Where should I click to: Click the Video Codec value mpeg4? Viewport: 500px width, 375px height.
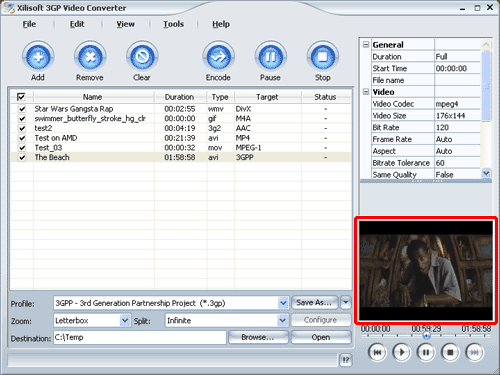pyautogui.click(x=447, y=104)
